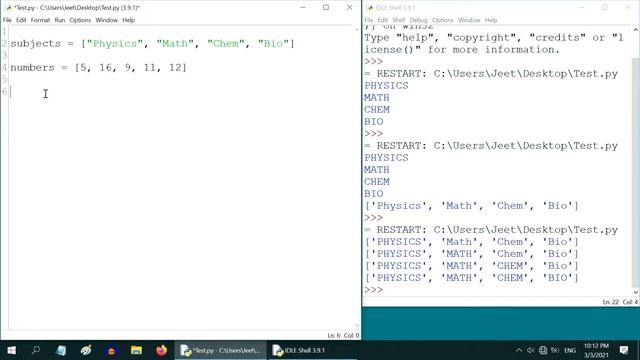Click the Python icon in Test.py title bar
The height and width of the screenshot is (360, 640).
(x=9, y=8)
